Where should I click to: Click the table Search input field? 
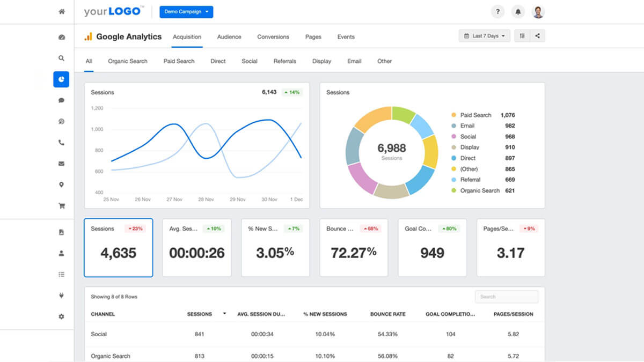point(506,296)
